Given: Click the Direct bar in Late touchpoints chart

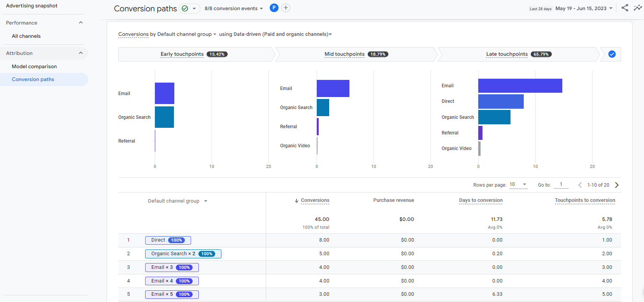Looking at the screenshot, I should [501, 101].
